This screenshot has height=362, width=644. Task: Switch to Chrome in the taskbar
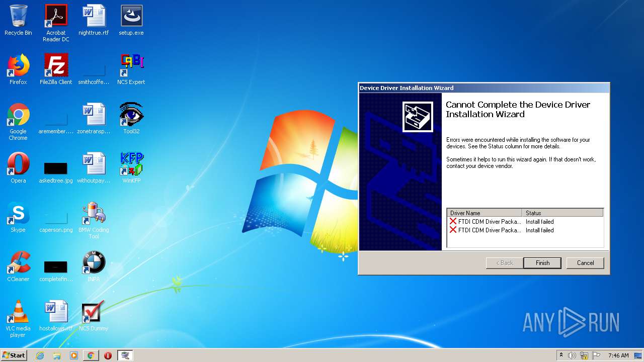pos(91,355)
